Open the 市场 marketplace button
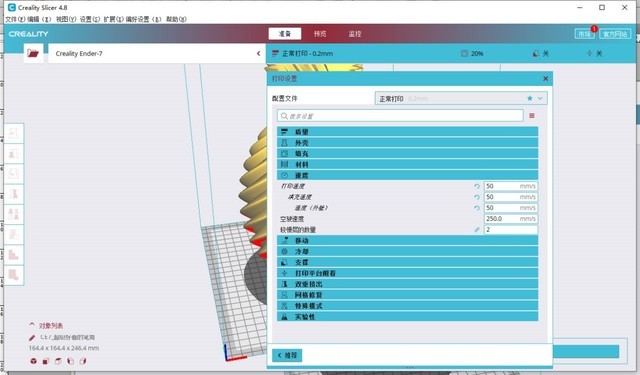This screenshot has width=640, height=375. (x=584, y=34)
